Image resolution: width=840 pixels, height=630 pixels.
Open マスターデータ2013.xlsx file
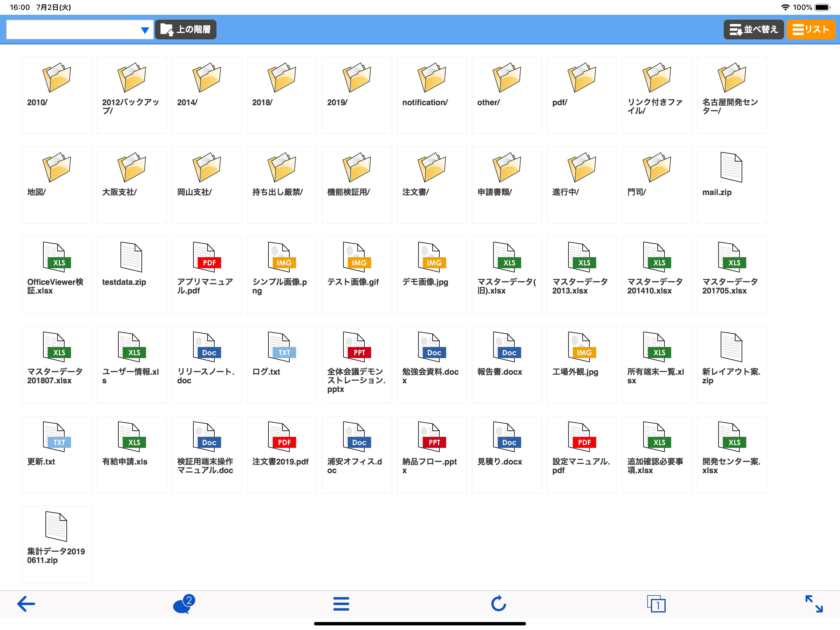pyautogui.click(x=582, y=275)
